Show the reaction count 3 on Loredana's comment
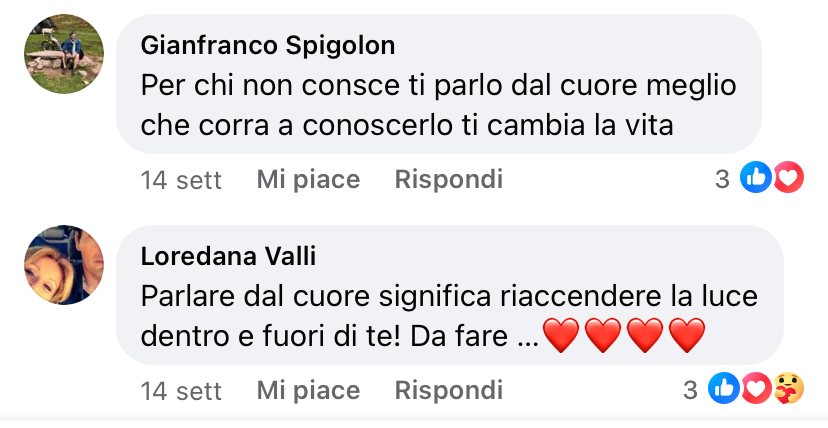Viewport: 828px width, 428px height. click(x=690, y=390)
